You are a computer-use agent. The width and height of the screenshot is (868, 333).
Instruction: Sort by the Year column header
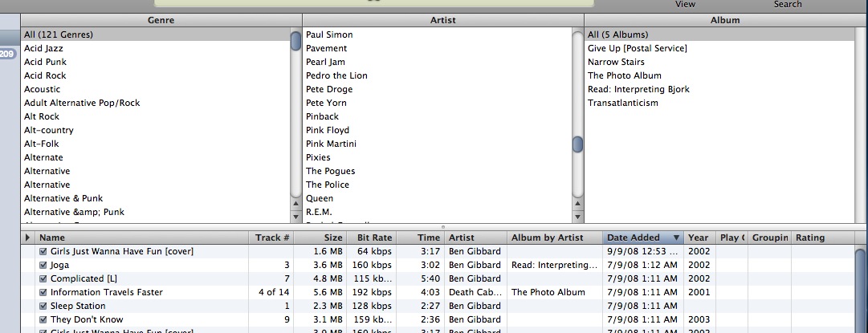699,238
